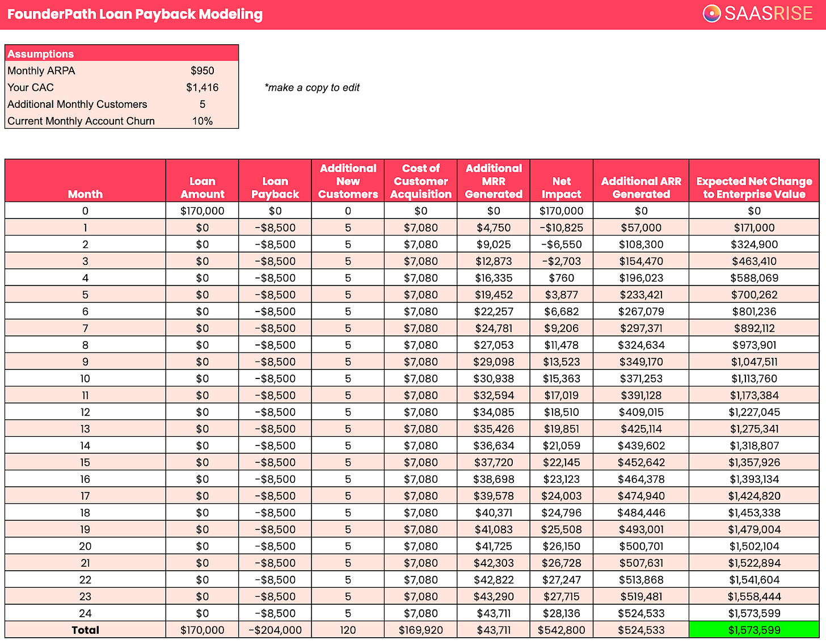Select the $171,000 enterprise value cell
Image resolution: width=826 pixels, height=644 pixels.
755,228
